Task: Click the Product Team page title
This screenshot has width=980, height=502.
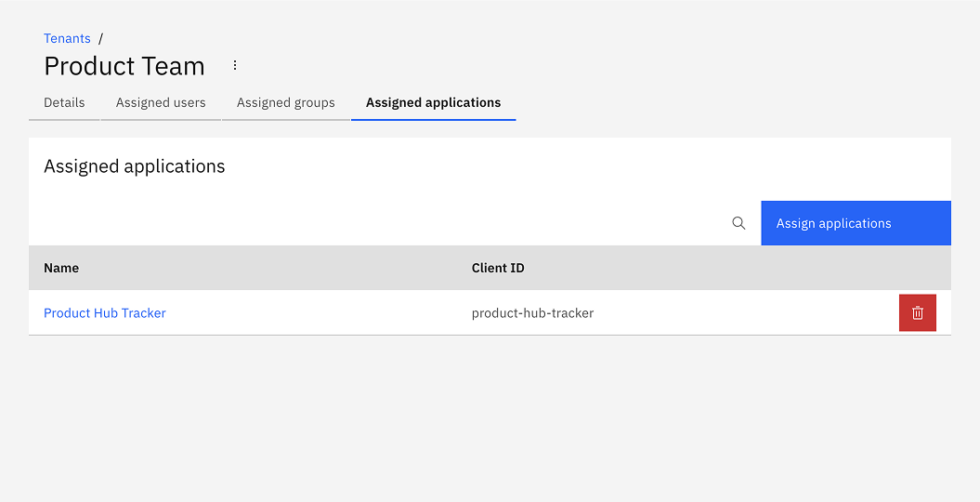Action: (124, 66)
